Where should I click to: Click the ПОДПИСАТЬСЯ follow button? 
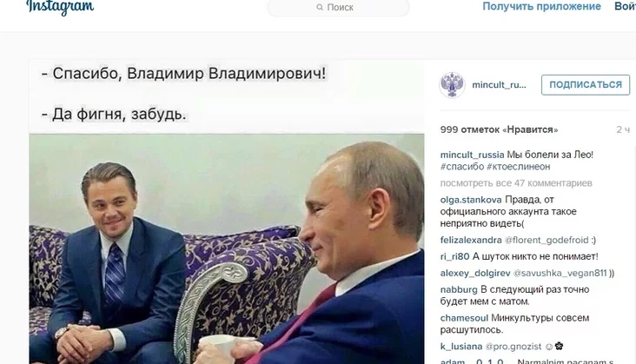tap(586, 85)
